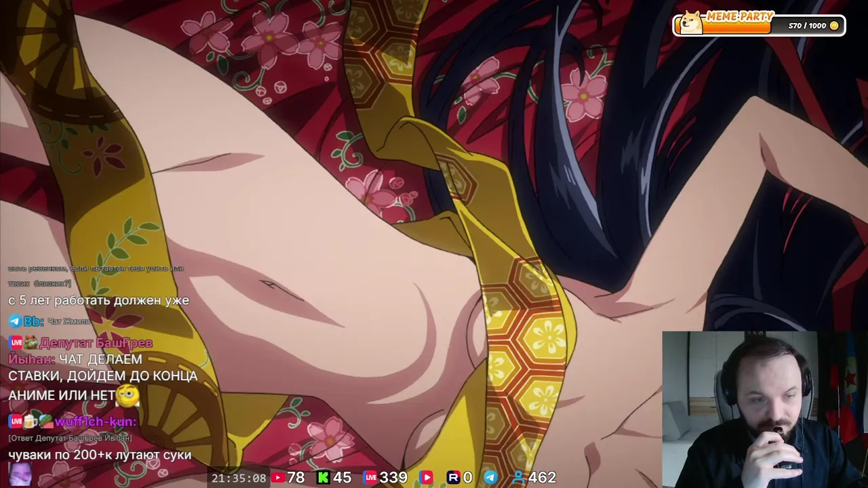Click the green Kick viewer counter icon
This screenshot has height=488, width=868.
pyautogui.click(x=323, y=478)
